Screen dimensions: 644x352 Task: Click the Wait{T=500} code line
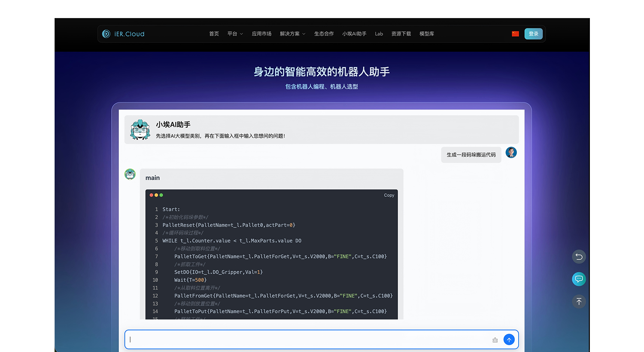coord(190,280)
